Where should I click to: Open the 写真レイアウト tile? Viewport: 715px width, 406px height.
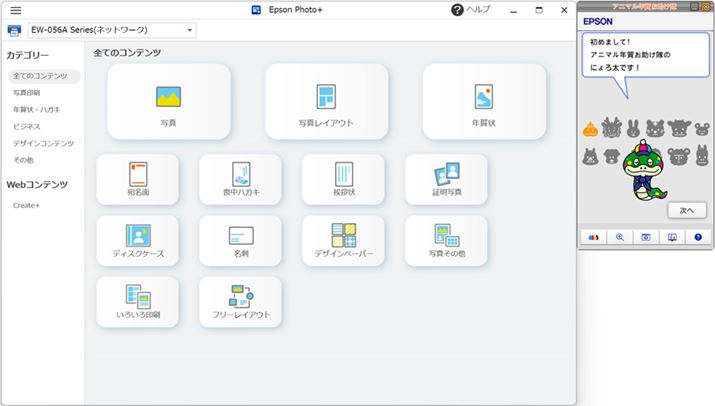[x=326, y=101]
